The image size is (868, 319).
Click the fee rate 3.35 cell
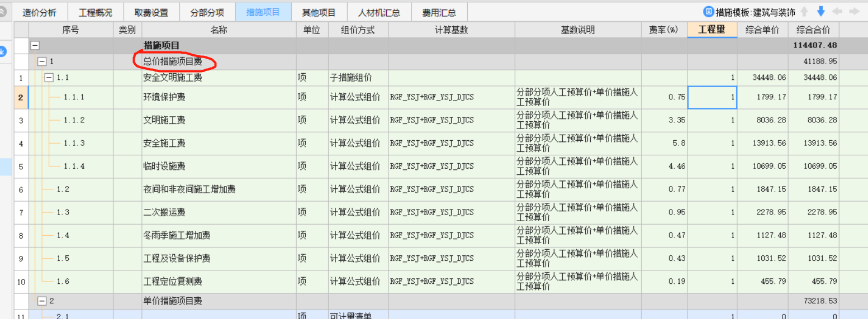pyautogui.click(x=664, y=120)
